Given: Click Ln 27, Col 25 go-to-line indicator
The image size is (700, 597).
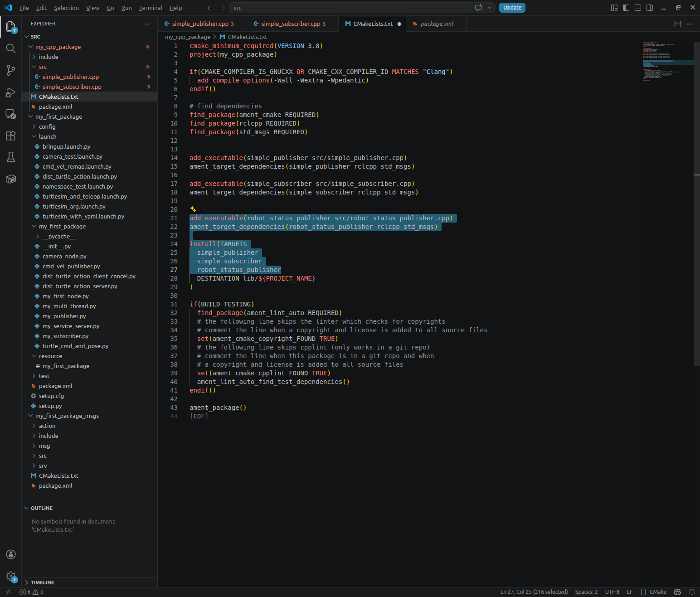Looking at the screenshot, I should [x=534, y=592].
